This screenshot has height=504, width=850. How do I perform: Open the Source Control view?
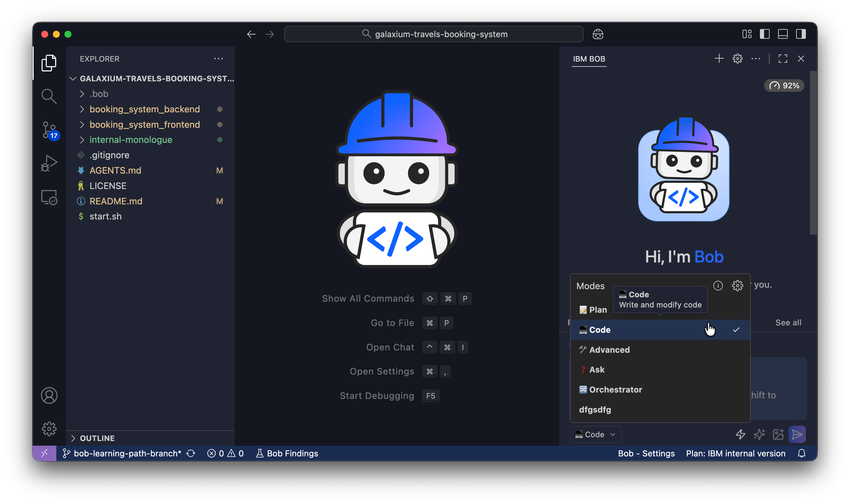tap(49, 130)
